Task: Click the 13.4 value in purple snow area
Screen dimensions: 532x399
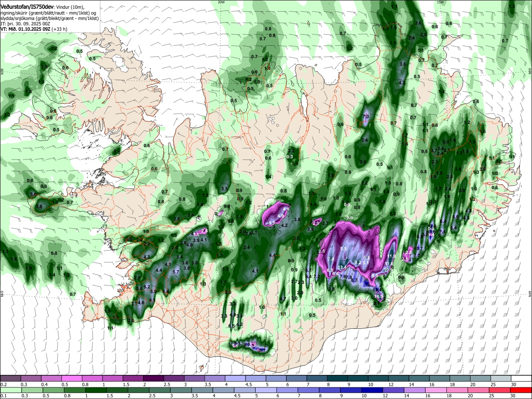Action: (x=342, y=267)
